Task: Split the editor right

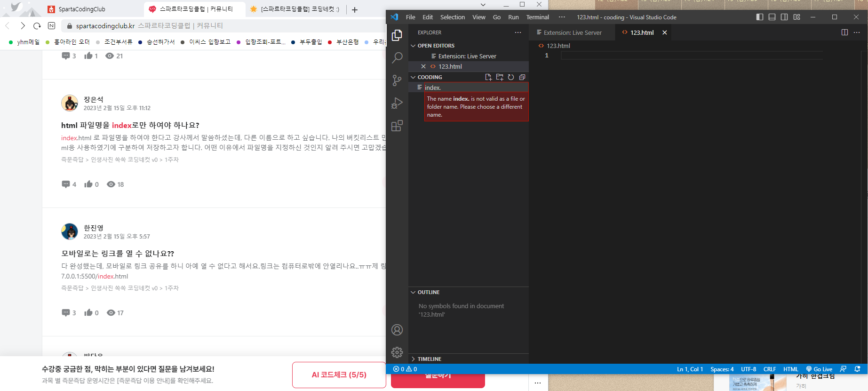Action: tap(844, 32)
